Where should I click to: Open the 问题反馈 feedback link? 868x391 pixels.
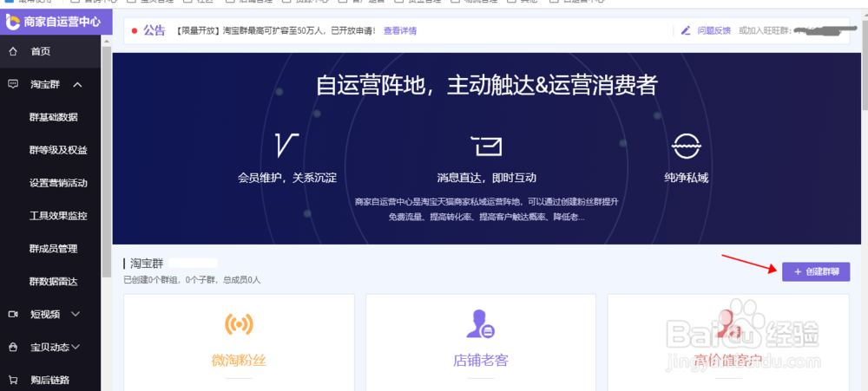[x=714, y=30]
